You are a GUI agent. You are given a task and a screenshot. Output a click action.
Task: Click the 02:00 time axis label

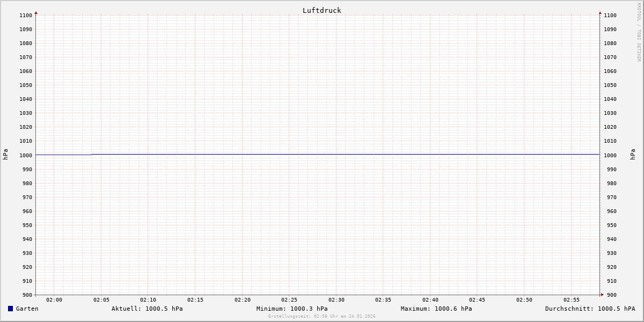(x=54, y=300)
